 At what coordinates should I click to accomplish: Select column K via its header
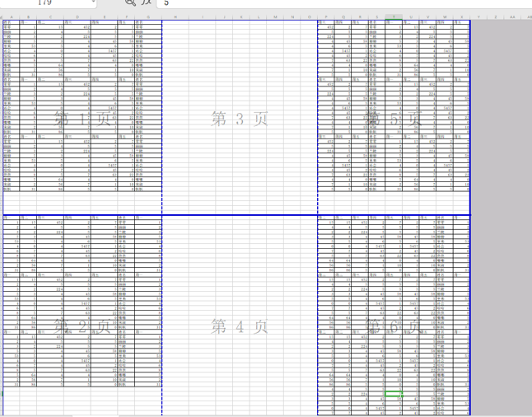(241, 17)
